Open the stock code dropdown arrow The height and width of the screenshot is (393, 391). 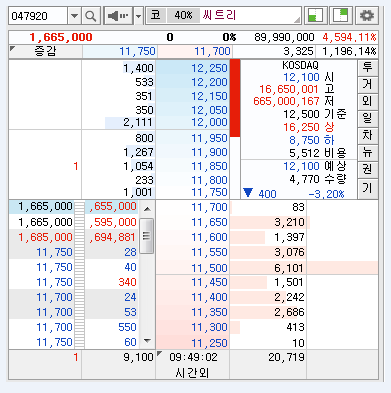pos(74,16)
